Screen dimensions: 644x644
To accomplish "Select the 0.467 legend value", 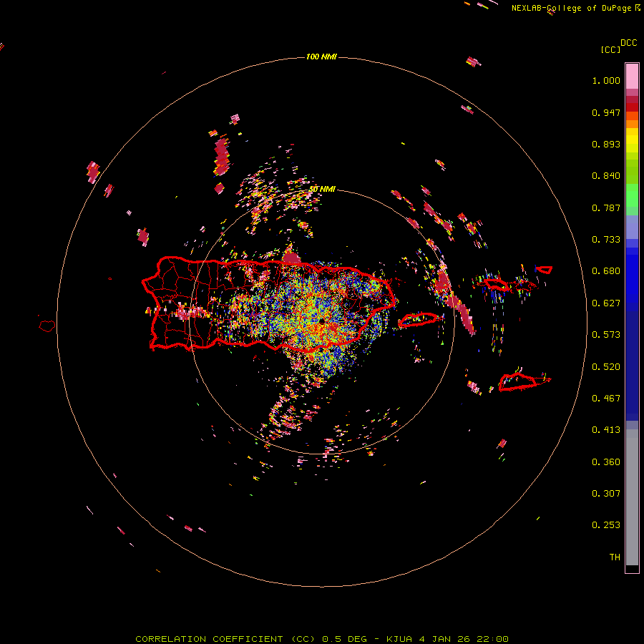I will tap(606, 399).
